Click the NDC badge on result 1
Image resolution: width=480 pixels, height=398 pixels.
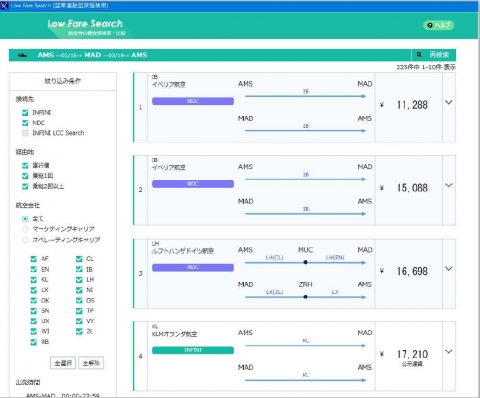click(193, 101)
